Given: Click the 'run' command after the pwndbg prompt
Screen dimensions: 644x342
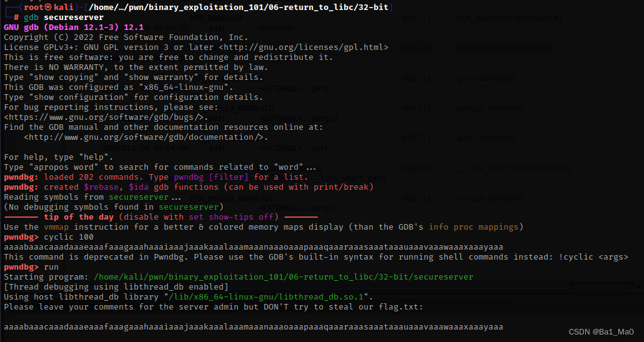Looking at the screenshot, I should coord(51,267).
